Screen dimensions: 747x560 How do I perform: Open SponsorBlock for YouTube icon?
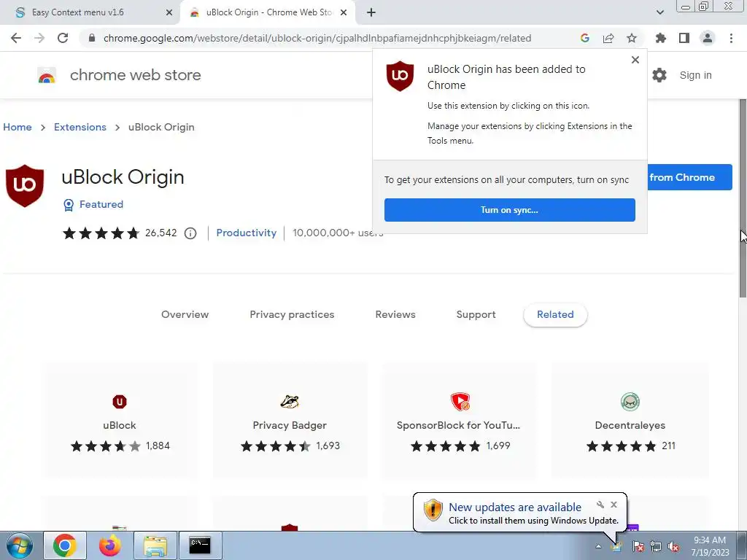[x=460, y=402]
